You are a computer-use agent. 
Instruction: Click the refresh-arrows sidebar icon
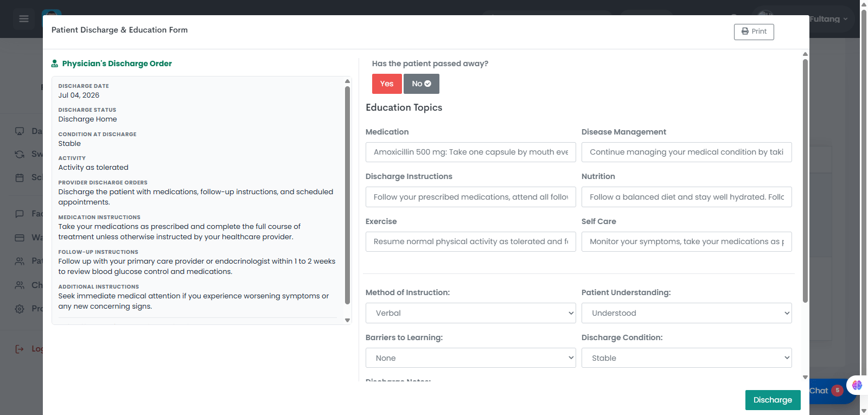tap(20, 154)
